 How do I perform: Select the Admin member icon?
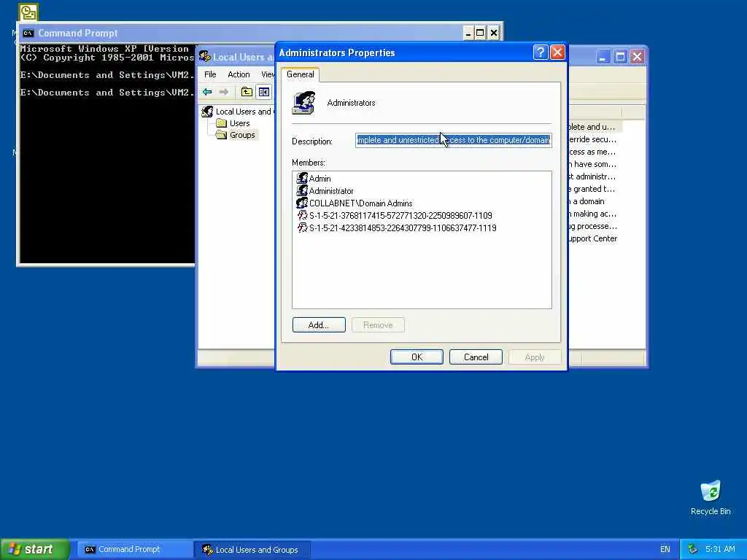[x=302, y=178]
